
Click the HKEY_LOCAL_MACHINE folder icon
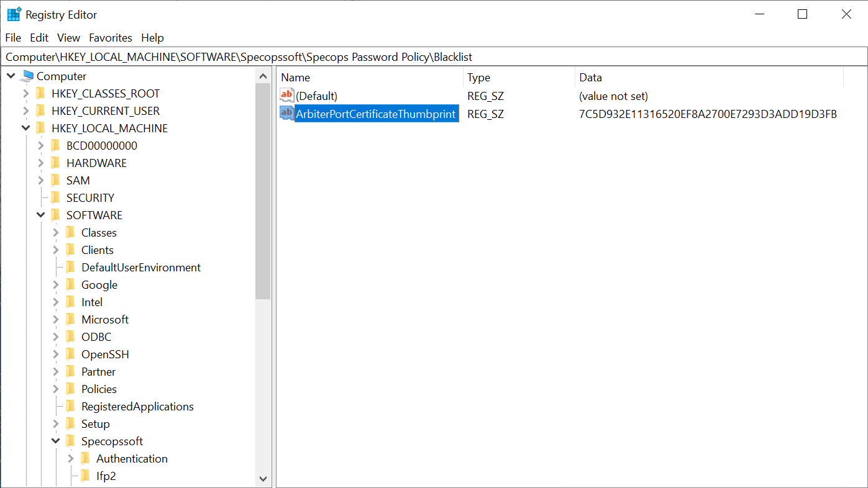pos(41,129)
